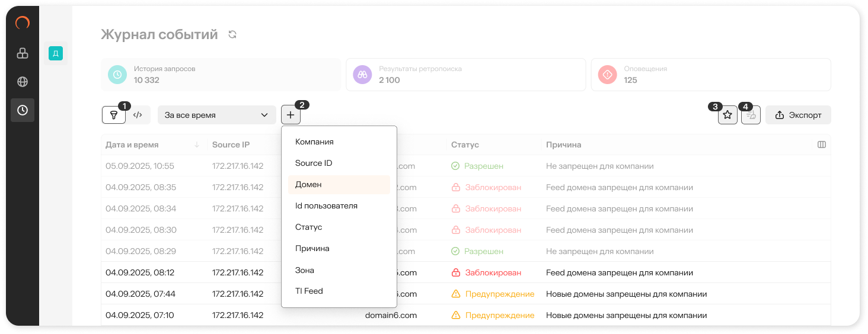
Task: Click the clear filters icon
Action: (x=751, y=115)
